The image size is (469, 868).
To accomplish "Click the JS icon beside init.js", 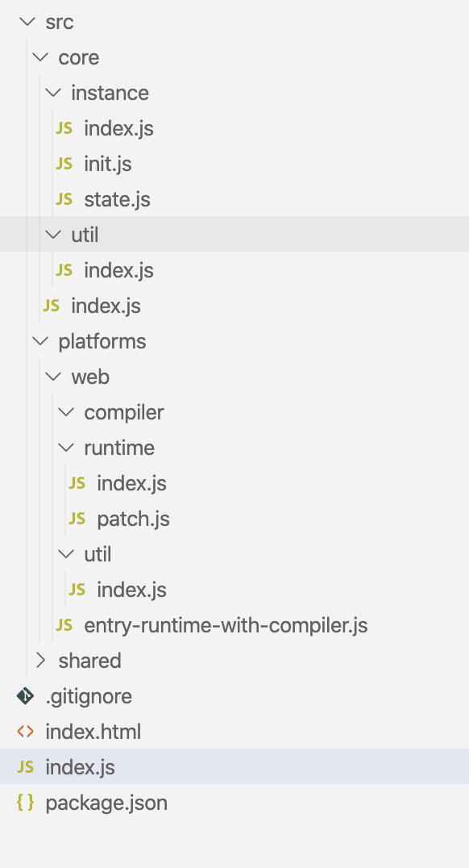I will 64,163.
